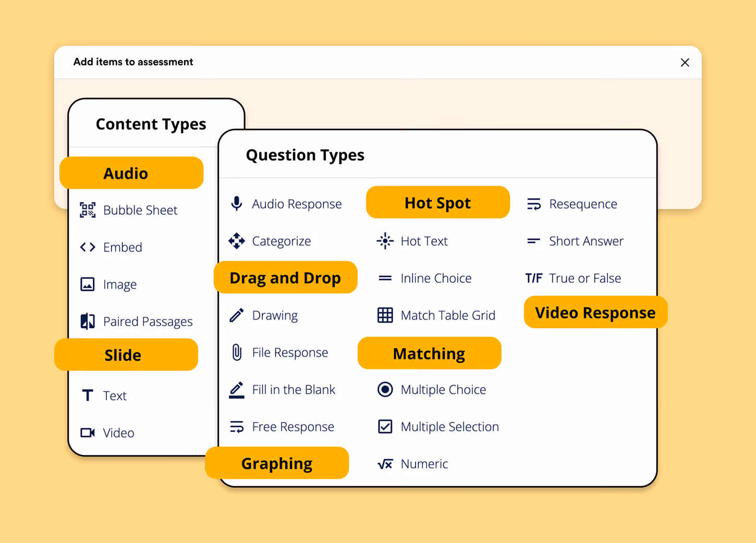Click the Audio Response microphone icon

237,204
